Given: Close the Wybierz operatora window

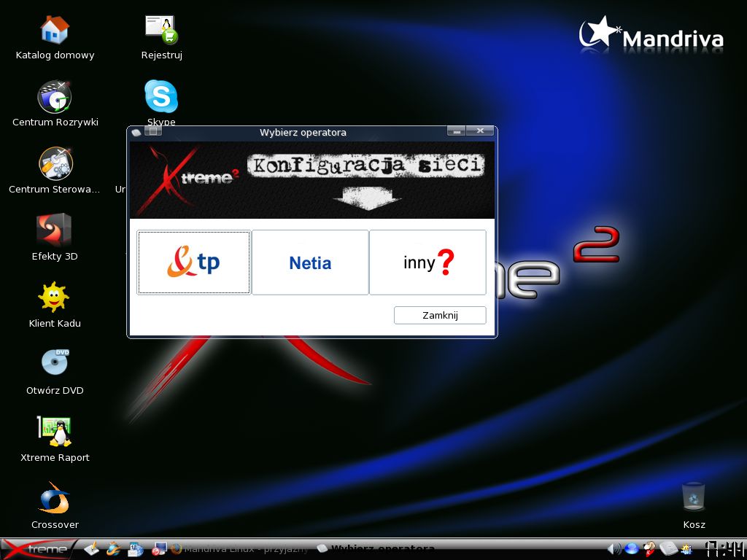Looking at the screenshot, I should (x=480, y=131).
